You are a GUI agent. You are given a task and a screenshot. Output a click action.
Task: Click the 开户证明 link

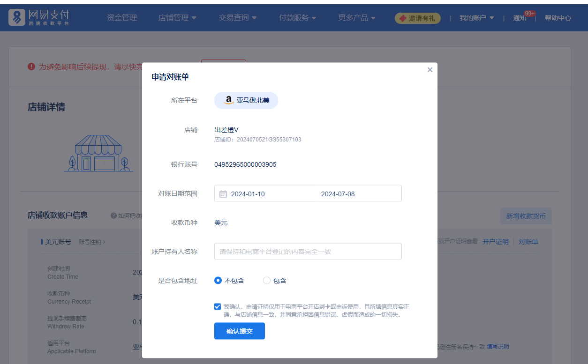[495, 242]
